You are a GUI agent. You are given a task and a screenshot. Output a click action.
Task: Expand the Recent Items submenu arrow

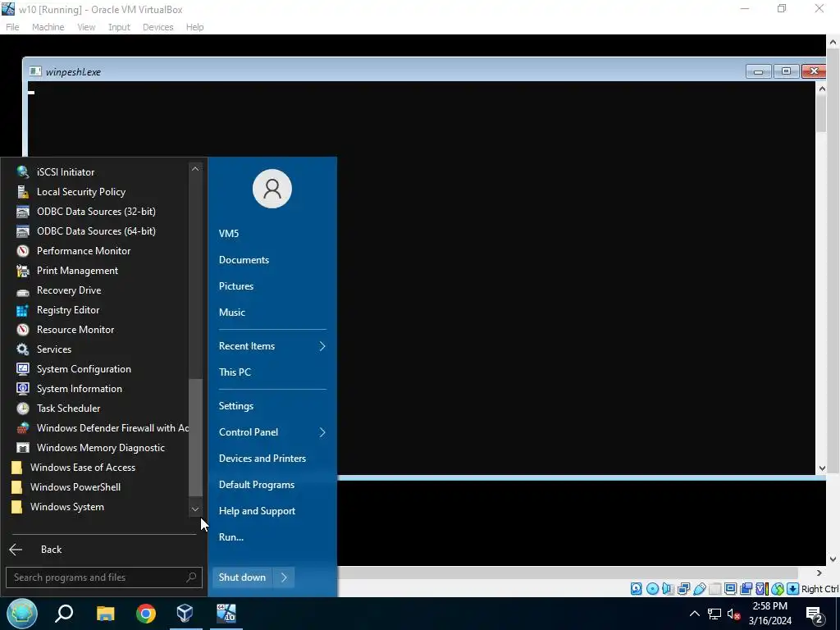tap(322, 346)
